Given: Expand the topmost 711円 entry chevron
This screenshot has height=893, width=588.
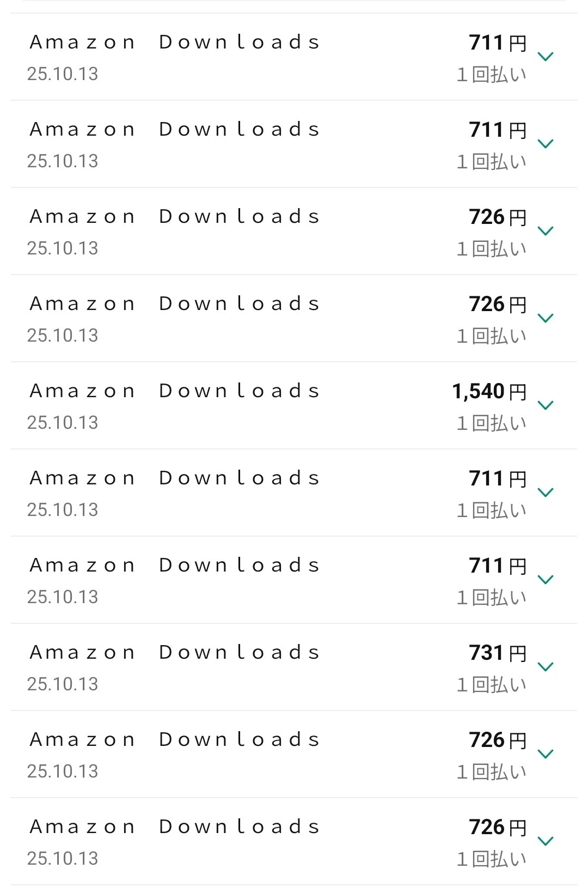Looking at the screenshot, I should coord(545,57).
